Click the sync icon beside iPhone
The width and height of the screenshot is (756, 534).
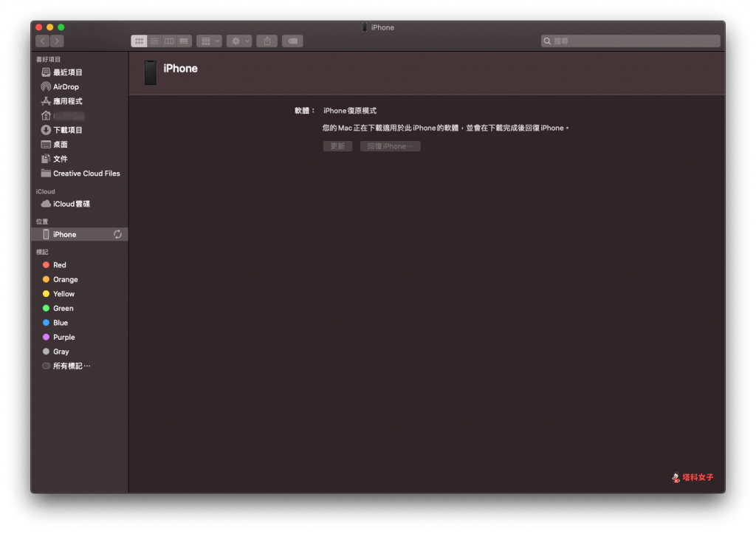(117, 234)
